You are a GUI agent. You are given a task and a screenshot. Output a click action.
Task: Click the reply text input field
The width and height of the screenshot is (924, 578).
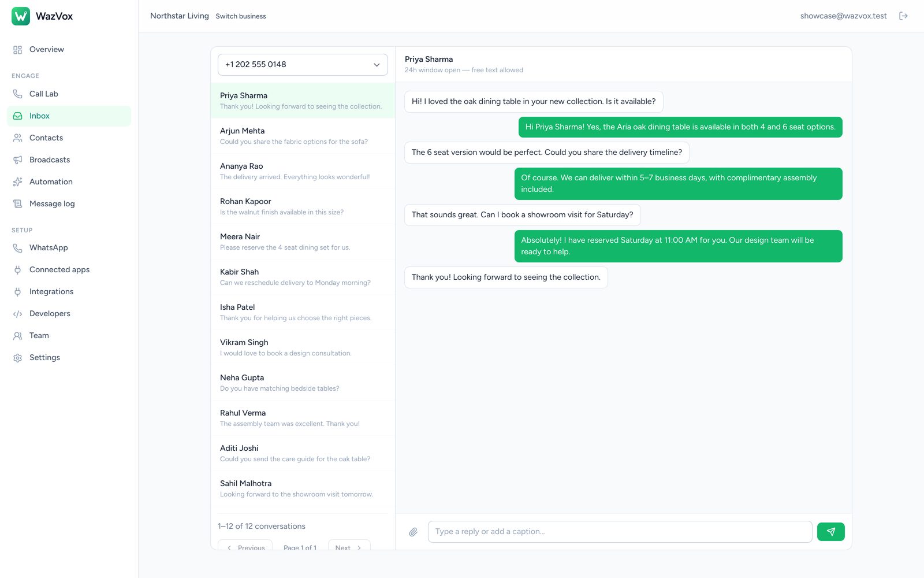click(620, 532)
